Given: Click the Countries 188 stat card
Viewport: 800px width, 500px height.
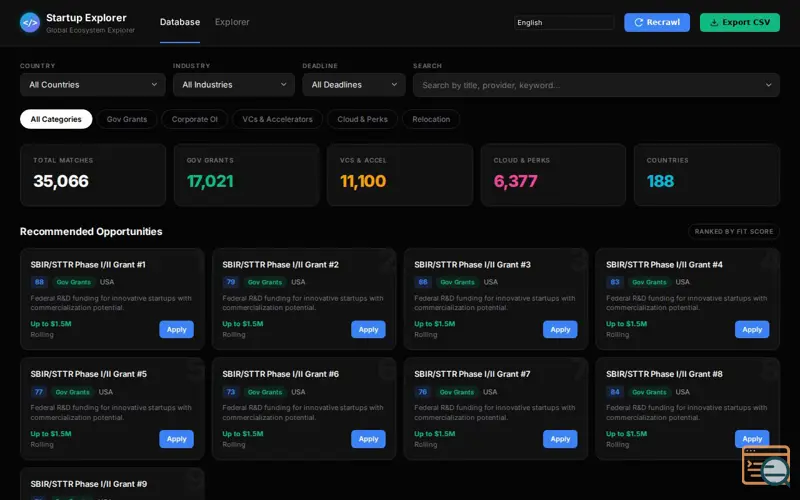Looking at the screenshot, I should click(x=707, y=175).
